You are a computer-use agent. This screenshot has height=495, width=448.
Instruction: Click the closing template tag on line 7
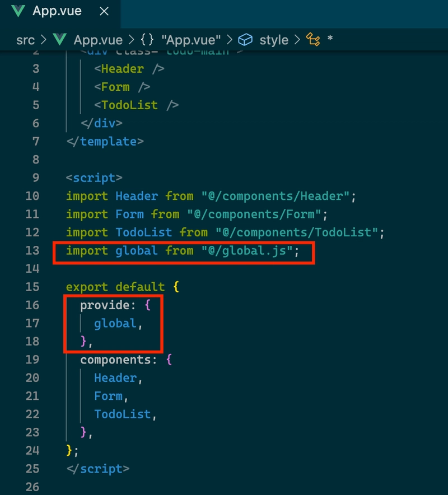click(x=105, y=142)
